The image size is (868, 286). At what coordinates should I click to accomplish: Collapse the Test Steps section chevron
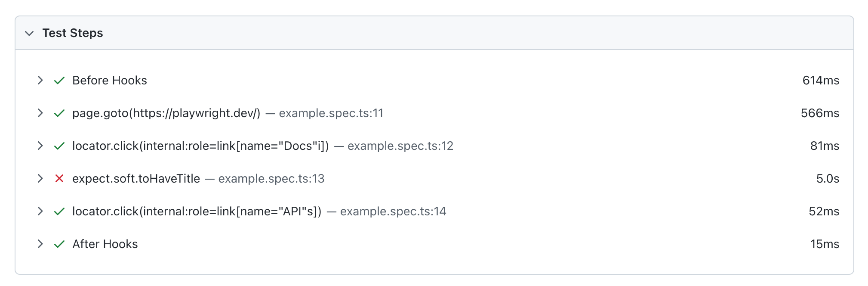[x=29, y=33]
